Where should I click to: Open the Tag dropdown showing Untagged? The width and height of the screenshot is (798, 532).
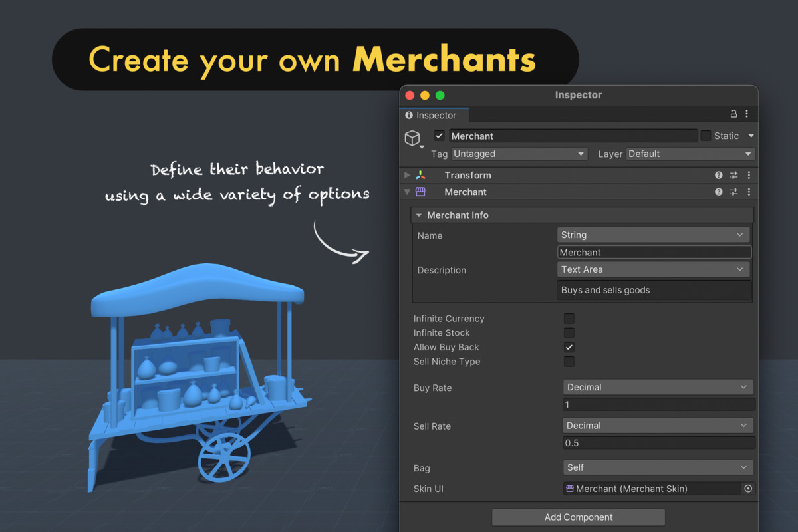point(519,154)
